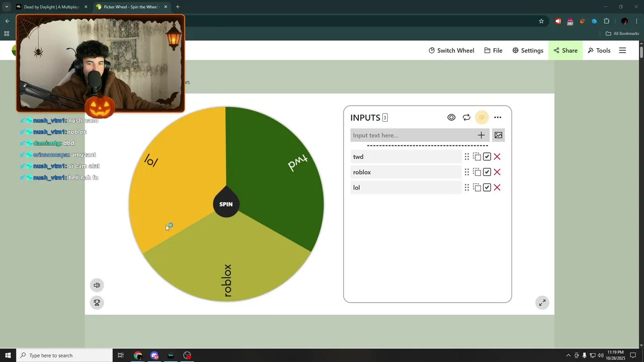
Task: Duplicate the roblox input
Action: [477, 172]
